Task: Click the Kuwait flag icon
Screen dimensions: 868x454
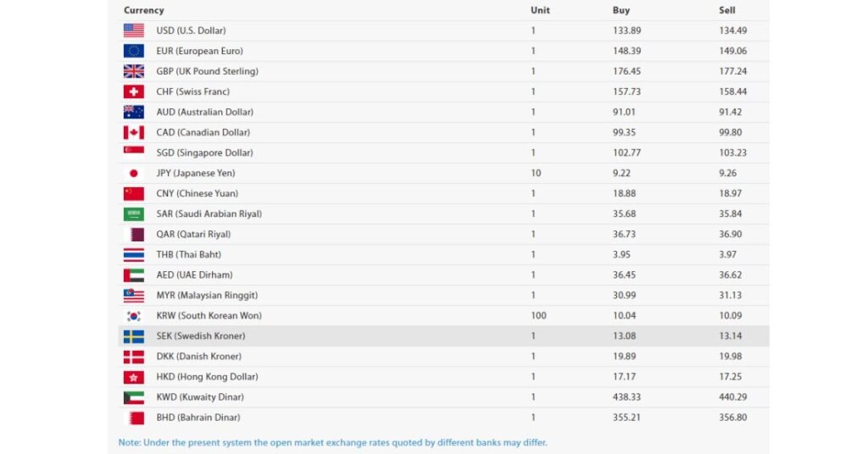Action: coord(133,397)
